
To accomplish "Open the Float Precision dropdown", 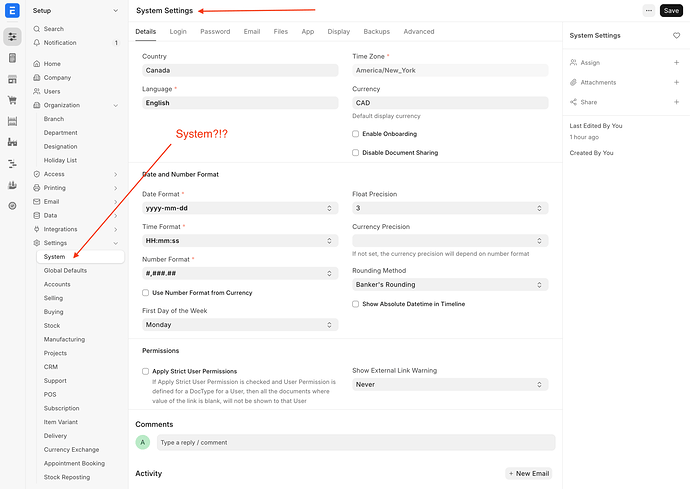I will pos(450,208).
